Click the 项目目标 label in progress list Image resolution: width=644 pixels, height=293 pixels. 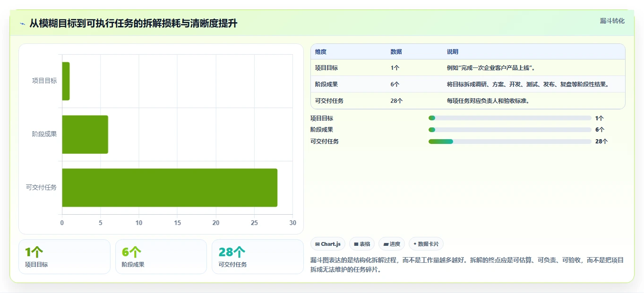click(x=322, y=118)
